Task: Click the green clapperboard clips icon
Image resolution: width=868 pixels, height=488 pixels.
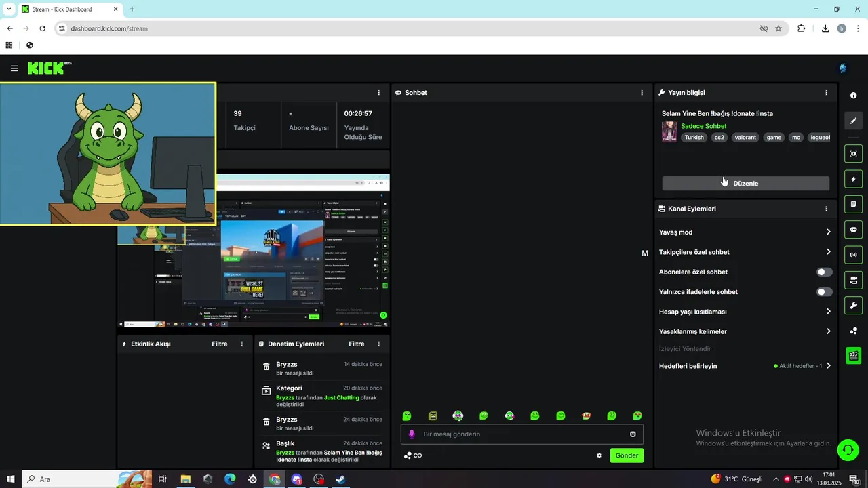Action: (x=854, y=356)
